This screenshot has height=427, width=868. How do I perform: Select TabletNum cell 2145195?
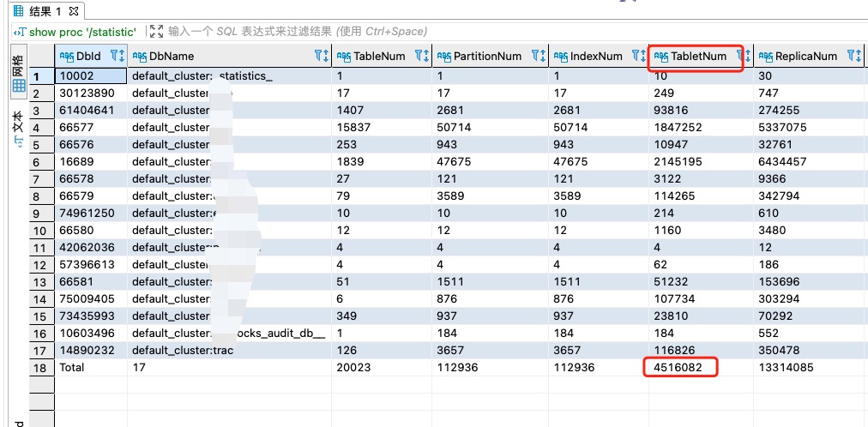702,161
